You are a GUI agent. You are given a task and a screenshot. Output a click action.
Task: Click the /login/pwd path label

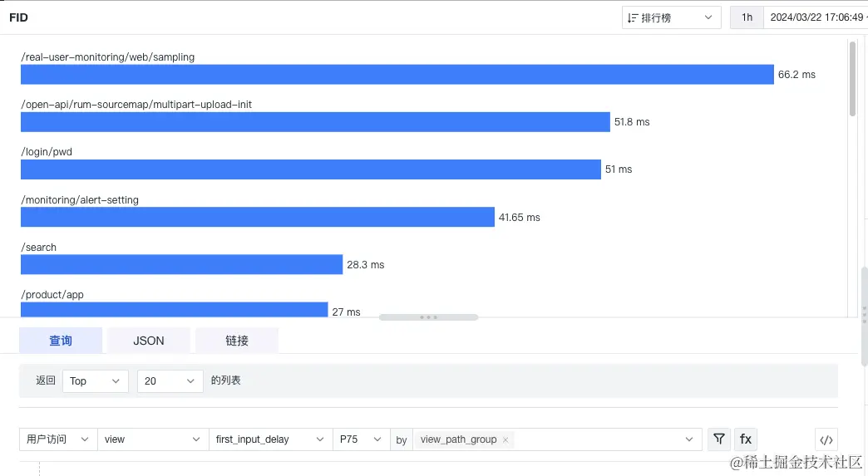point(47,152)
